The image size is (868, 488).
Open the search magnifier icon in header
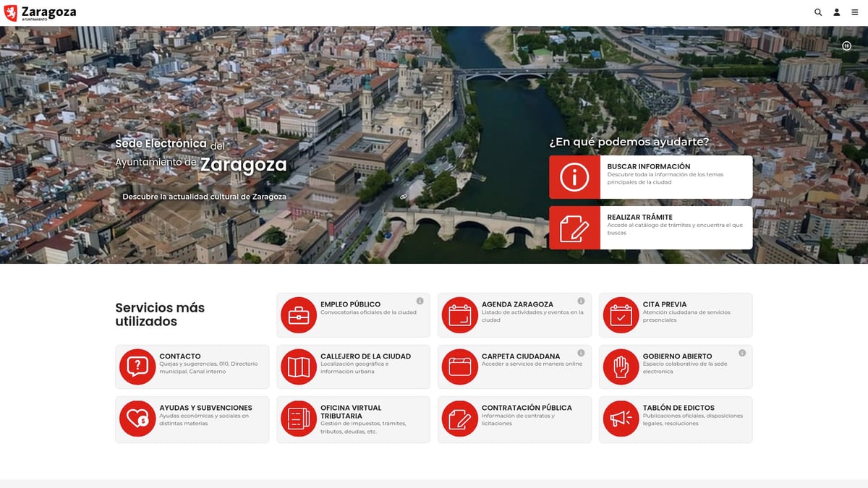[818, 12]
